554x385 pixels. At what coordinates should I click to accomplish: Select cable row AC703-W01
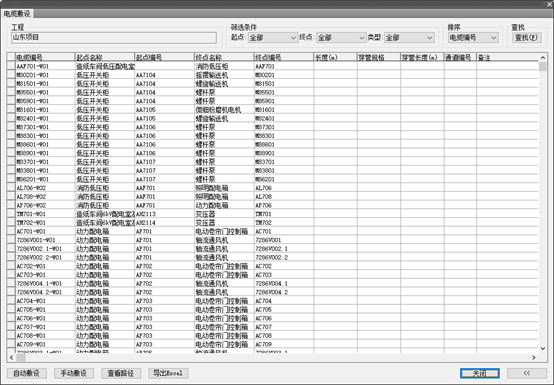point(272,275)
